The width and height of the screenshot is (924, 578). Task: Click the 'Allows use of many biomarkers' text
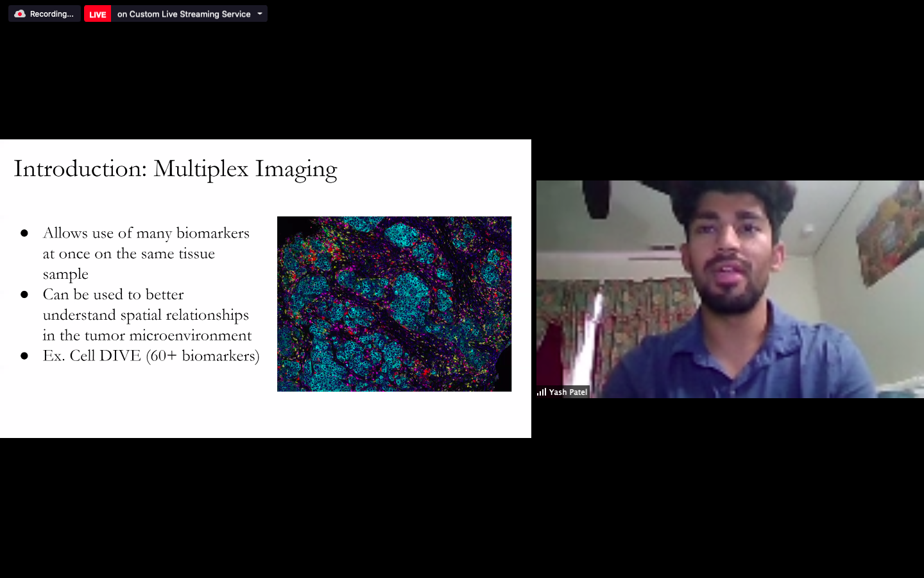click(x=146, y=233)
